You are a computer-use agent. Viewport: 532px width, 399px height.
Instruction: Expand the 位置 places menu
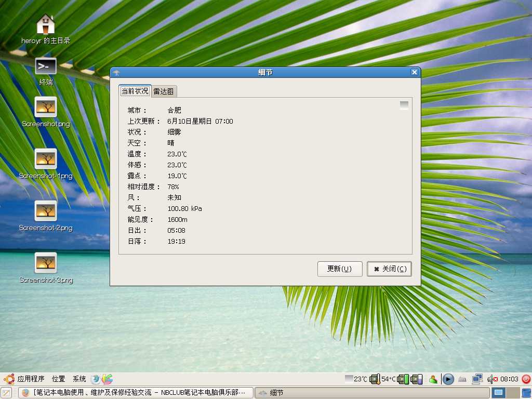coord(59,379)
